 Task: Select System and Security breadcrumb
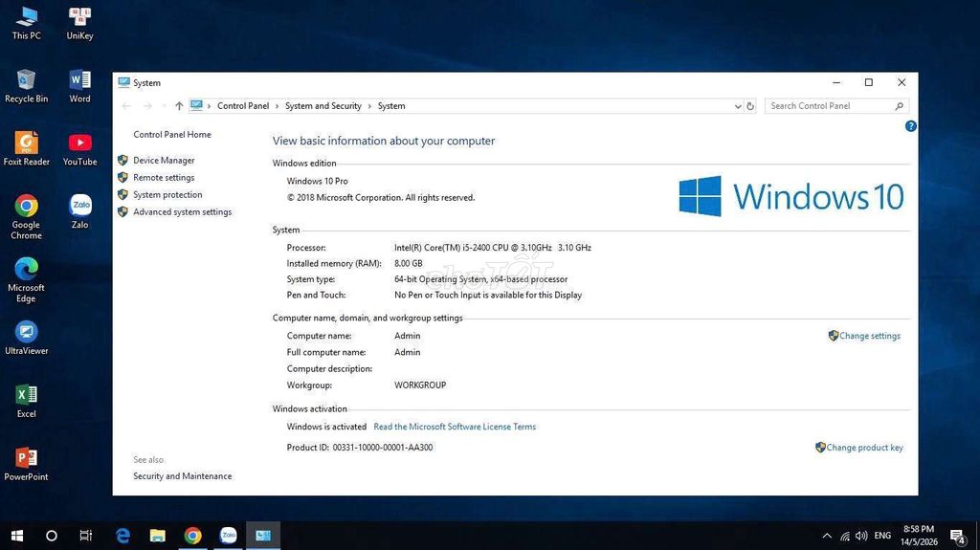323,106
